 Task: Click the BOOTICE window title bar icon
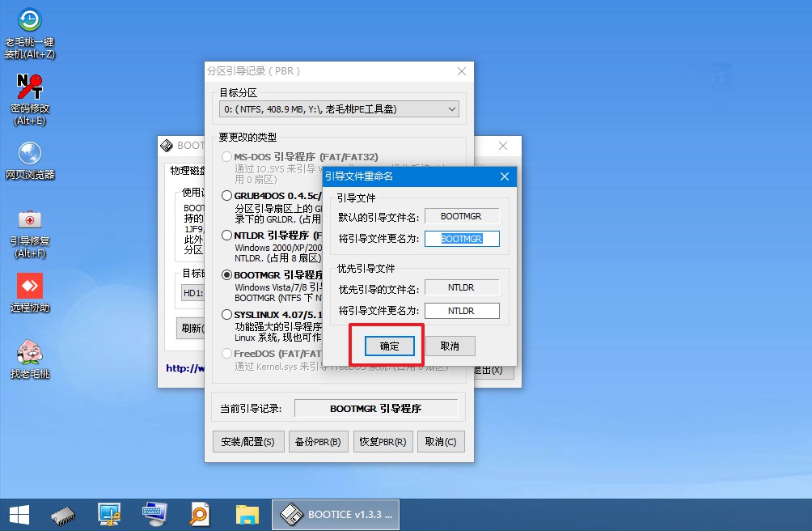pos(167,146)
